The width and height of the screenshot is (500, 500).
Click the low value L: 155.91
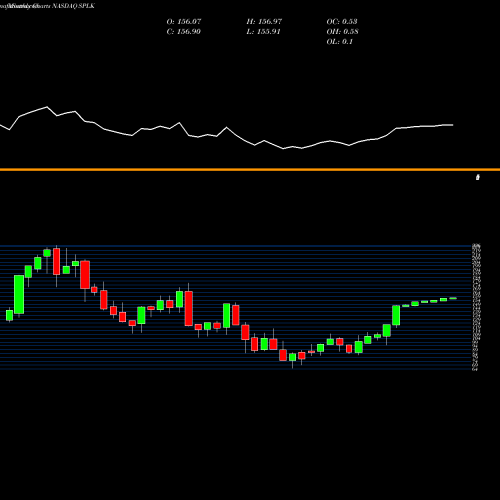click(263, 32)
